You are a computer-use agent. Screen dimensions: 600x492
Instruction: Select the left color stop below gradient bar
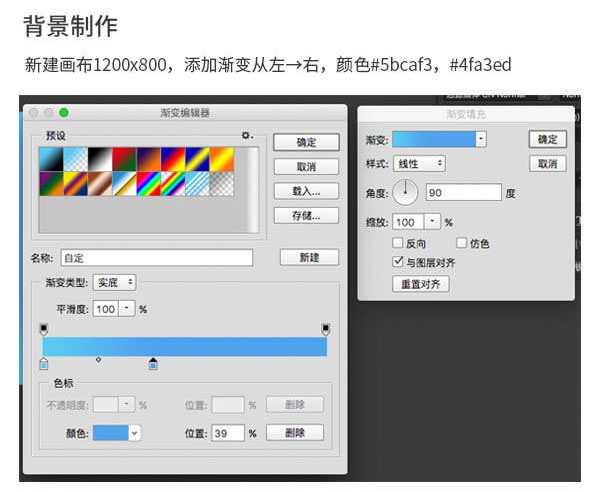tap(44, 363)
